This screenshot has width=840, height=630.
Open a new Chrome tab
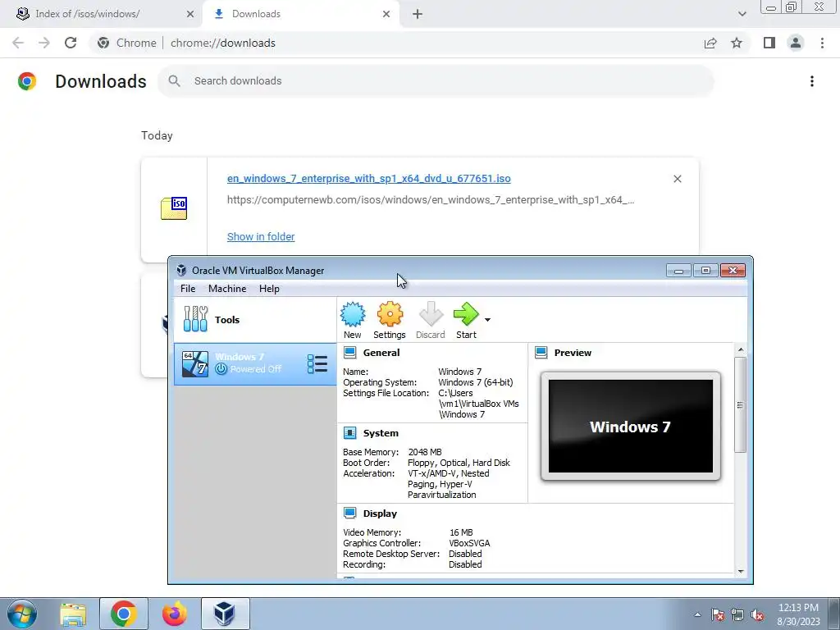tap(418, 14)
